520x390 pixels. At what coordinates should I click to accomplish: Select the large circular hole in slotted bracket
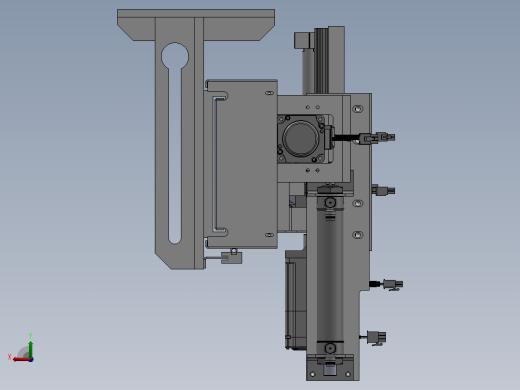[x=175, y=56]
